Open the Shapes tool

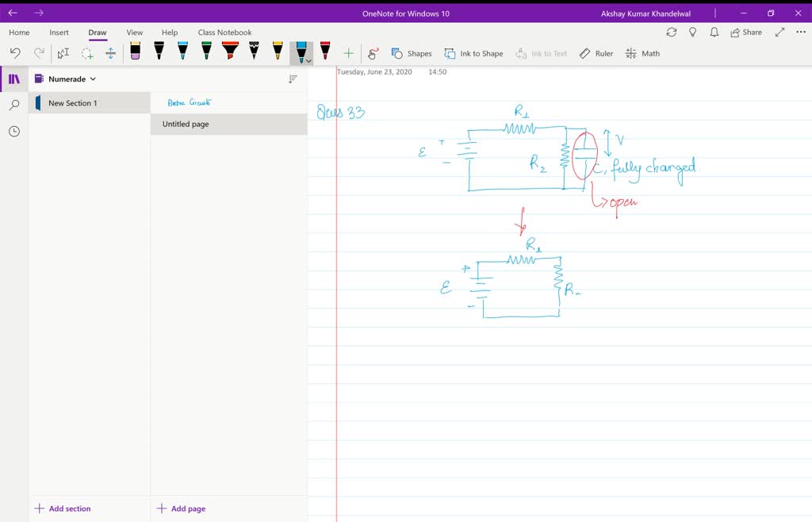coord(412,53)
